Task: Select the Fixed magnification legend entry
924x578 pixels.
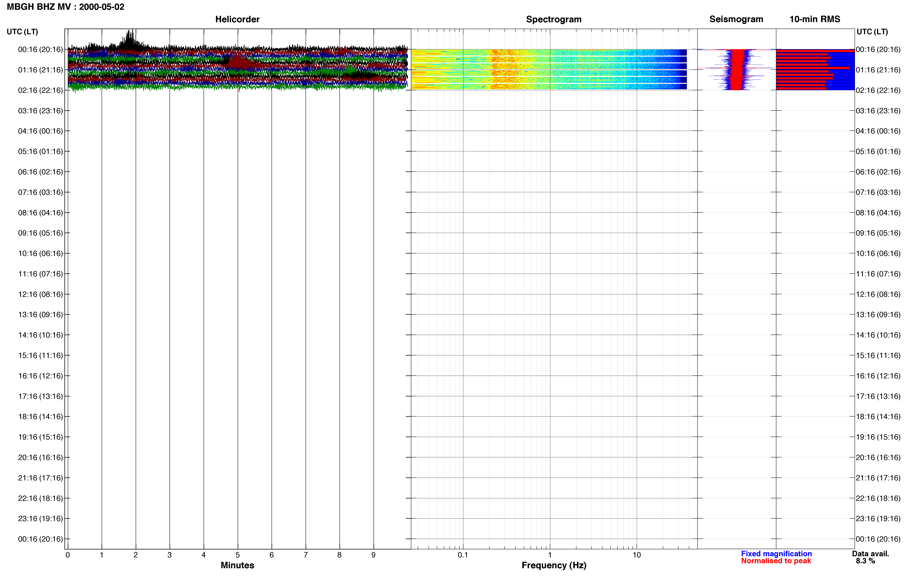Action: click(777, 554)
